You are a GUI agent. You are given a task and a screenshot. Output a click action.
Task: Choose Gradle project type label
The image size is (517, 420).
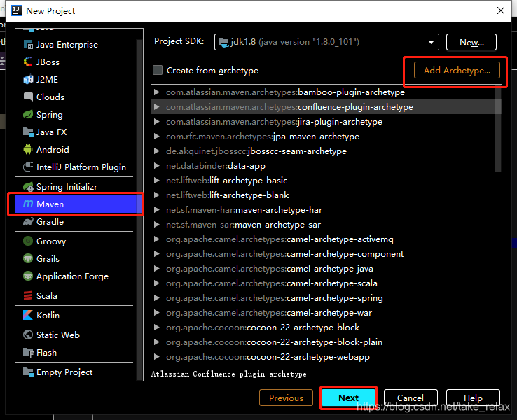coord(50,222)
